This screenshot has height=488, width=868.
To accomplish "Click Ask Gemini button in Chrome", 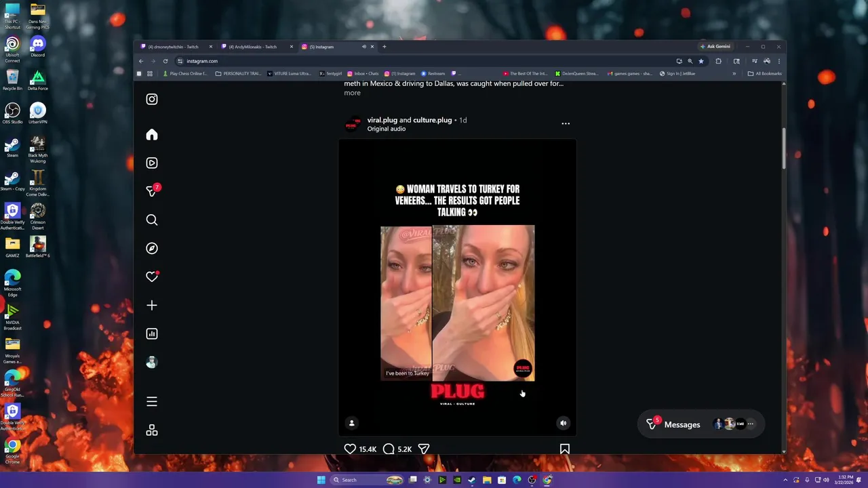I will [716, 47].
